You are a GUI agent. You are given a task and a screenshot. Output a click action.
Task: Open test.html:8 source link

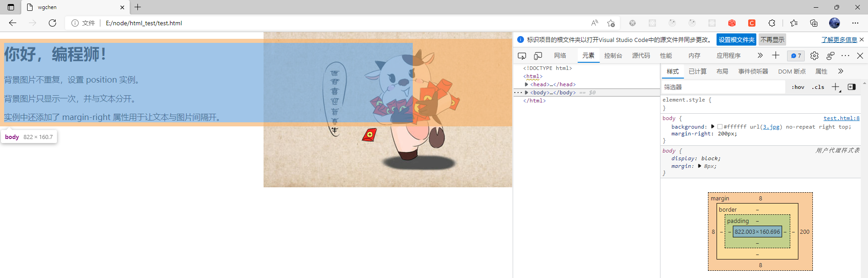[x=841, y=118]
